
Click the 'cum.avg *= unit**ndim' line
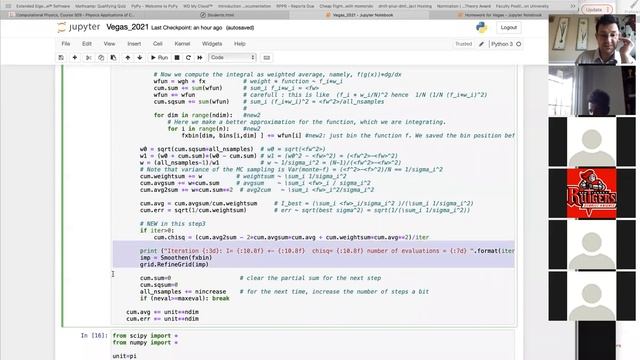(162, 312)
